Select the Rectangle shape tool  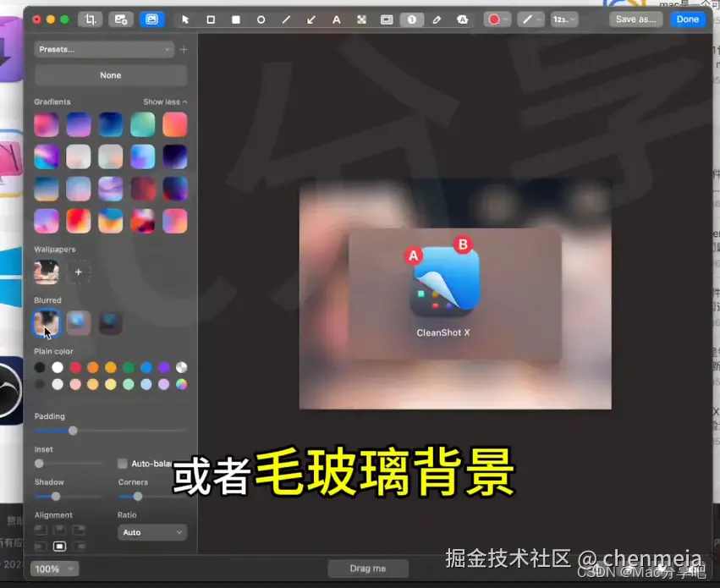[x=210, y=19]
